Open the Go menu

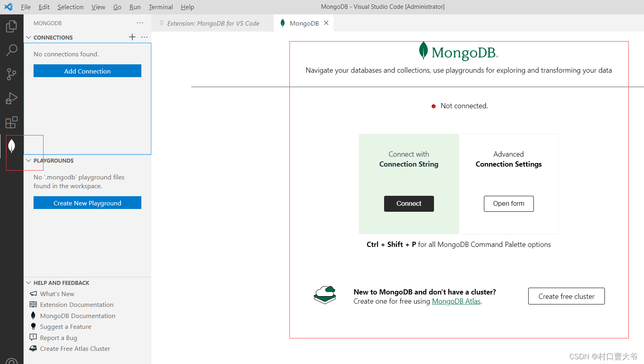117,7
